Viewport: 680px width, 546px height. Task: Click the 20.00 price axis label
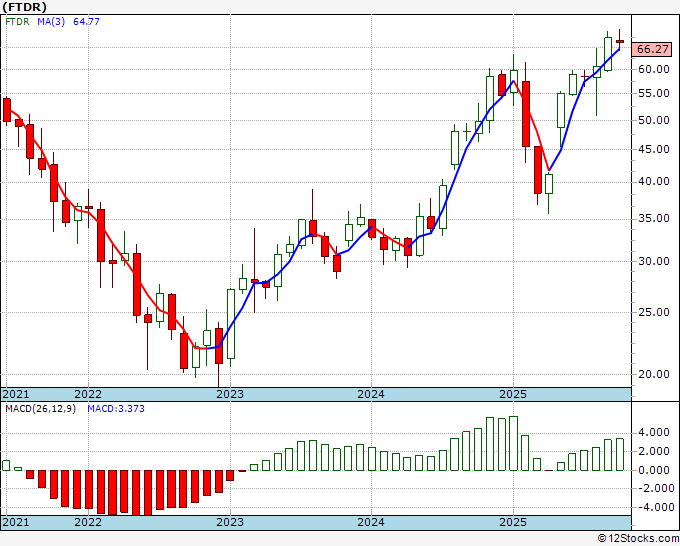(654, 374)
